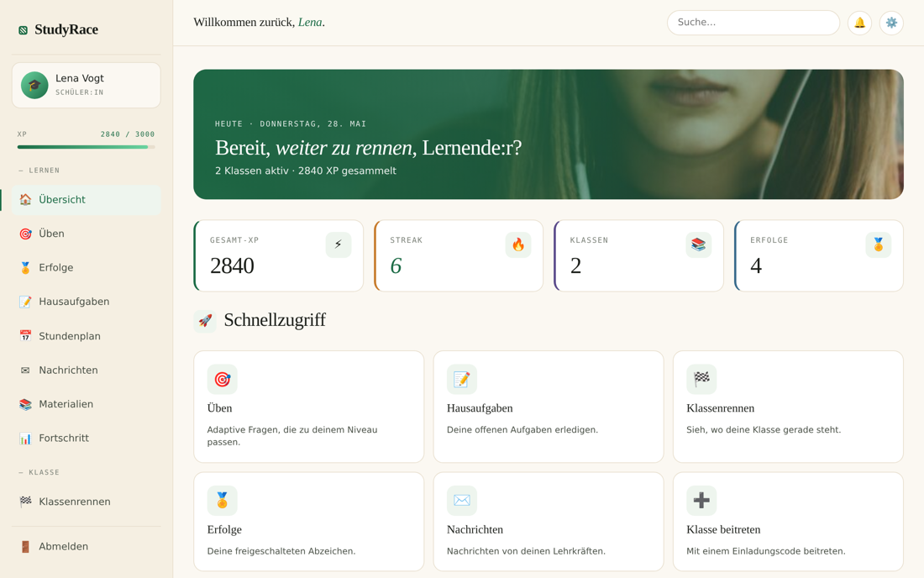Click the memo icon beside Hausaufgaben in sidebar
Image resolution: width=924 pixels, height=578 pixels.
click(25, 302)
